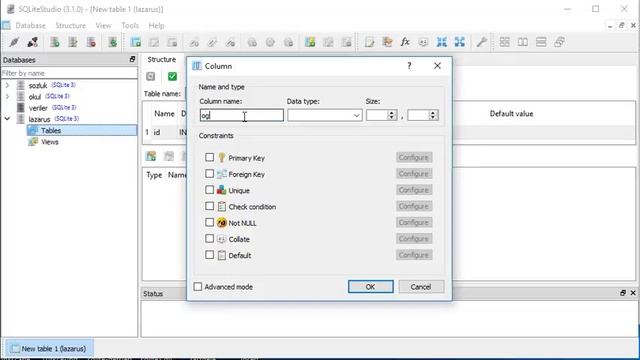Click the Tile windows horizontally icon

523,42
